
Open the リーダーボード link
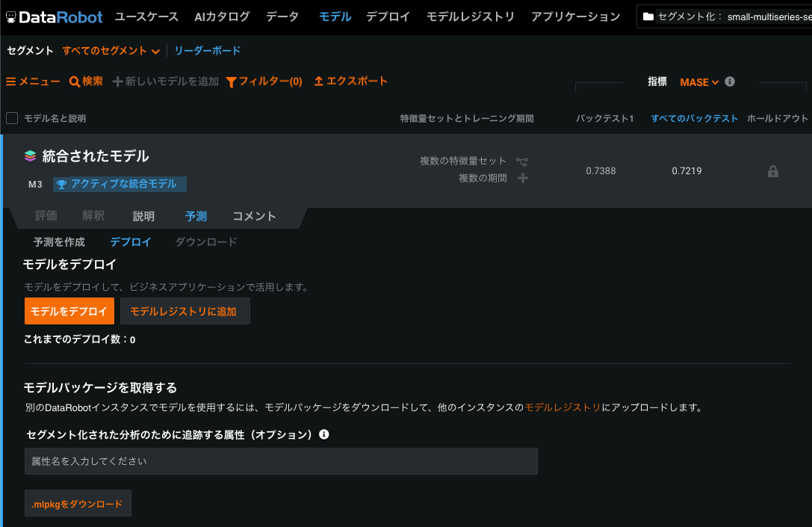tap(207, 51)
